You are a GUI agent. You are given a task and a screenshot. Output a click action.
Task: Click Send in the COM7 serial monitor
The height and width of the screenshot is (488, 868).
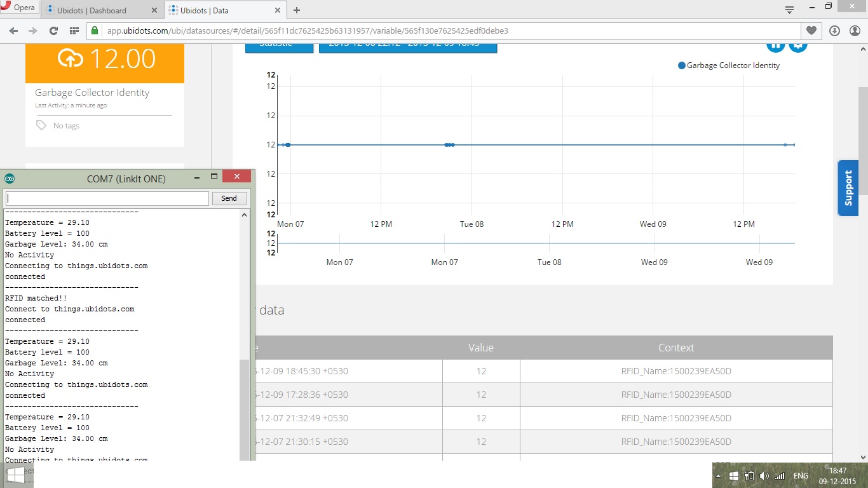click(x=229, y=198)
